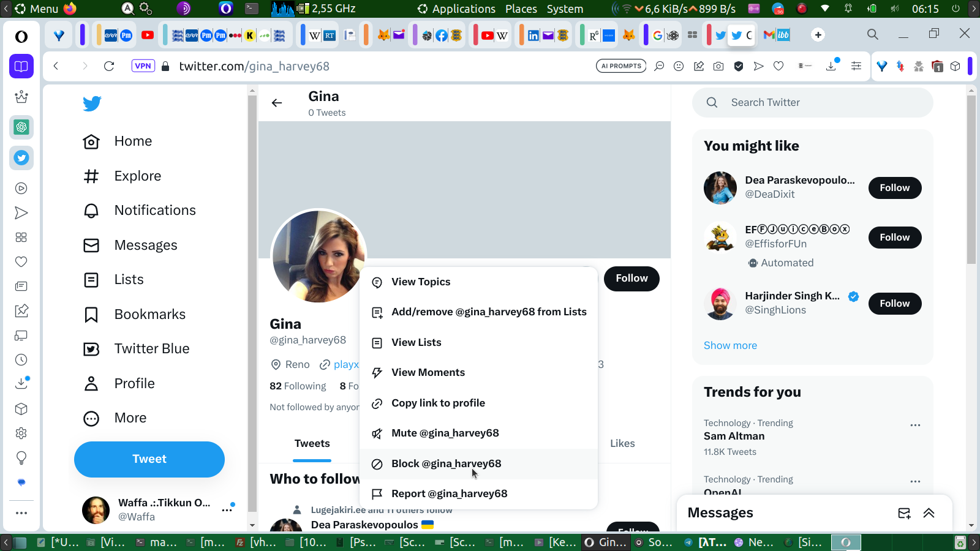Click AI Prompts button in address bar
The image size is (980, 551).
point(621,66)
